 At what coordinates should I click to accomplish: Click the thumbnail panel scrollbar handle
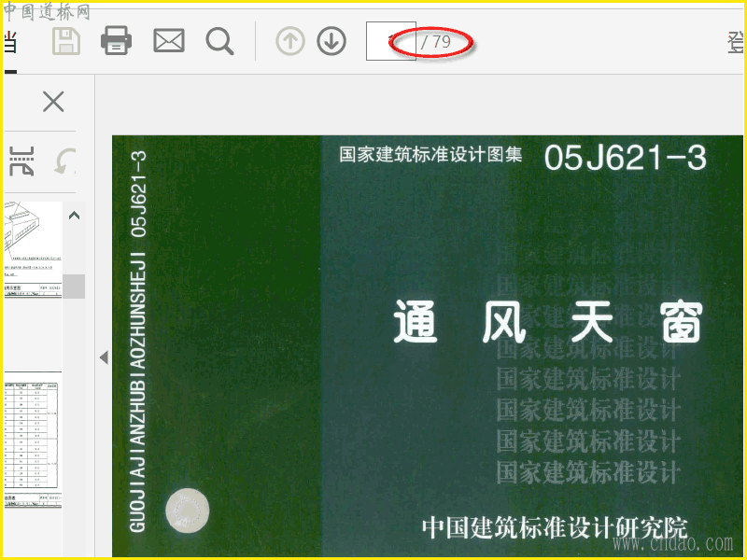74,287
